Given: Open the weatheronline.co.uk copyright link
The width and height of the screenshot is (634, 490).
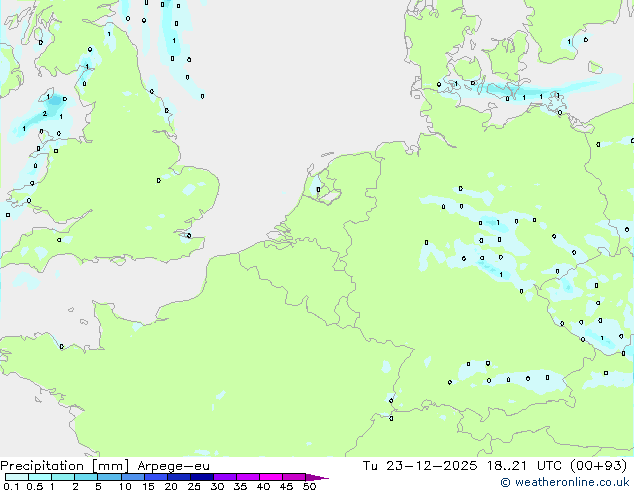Looking at the screenshot, I should pyautogui.click(x=565, y=482).
